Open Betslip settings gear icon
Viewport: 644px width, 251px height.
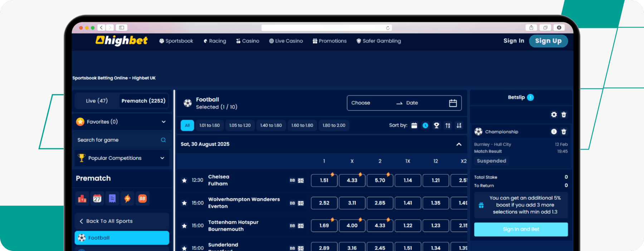[x=554, y=114]
